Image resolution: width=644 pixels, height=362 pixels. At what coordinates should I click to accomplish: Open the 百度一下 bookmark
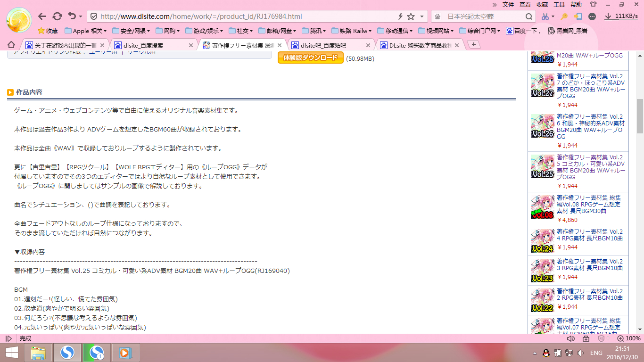(523, 31)
